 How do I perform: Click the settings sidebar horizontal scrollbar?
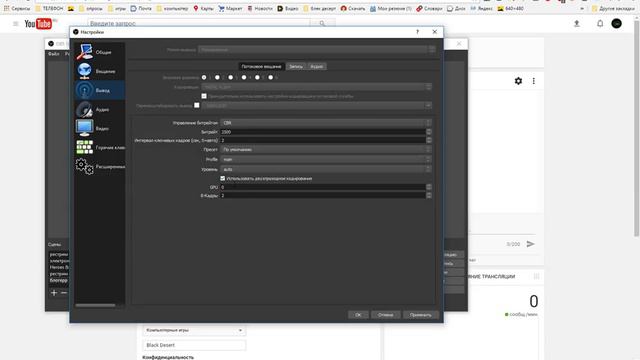point(96,305)
